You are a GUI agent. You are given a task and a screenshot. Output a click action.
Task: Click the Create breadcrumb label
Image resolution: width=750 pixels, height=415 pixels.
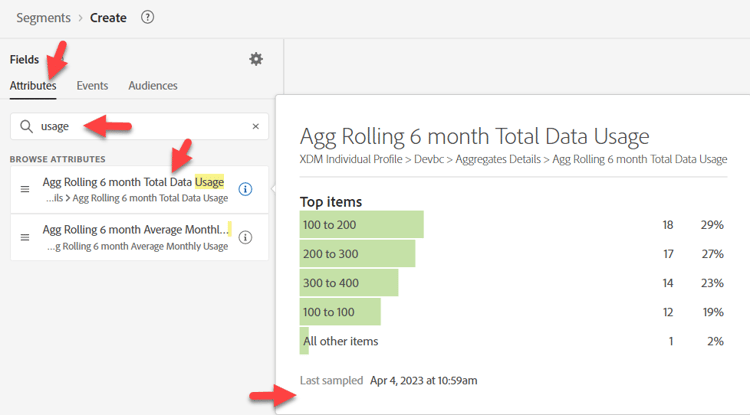(x=109, y=18)
